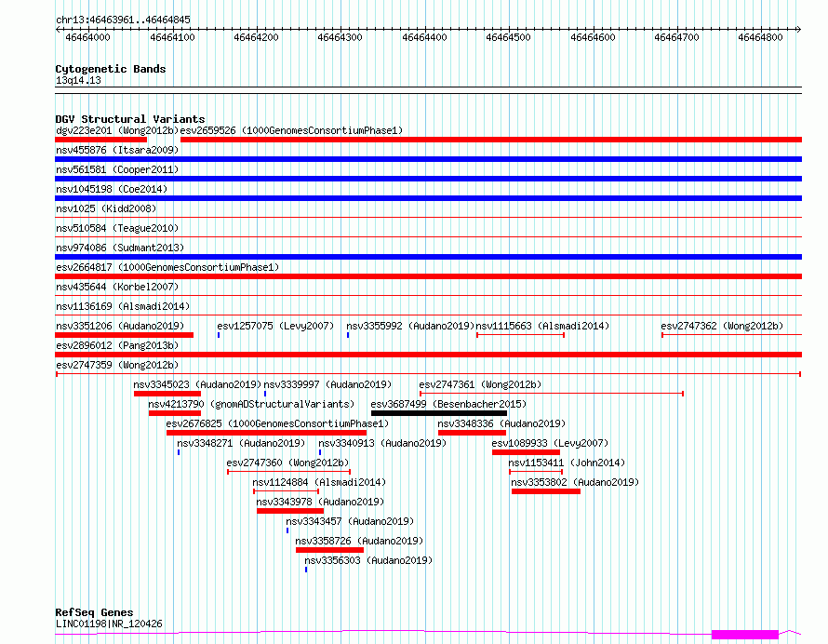828x644 pixels.
Task: Click the chr13:46463961..46464845 region label
Action: pos(123,20)
